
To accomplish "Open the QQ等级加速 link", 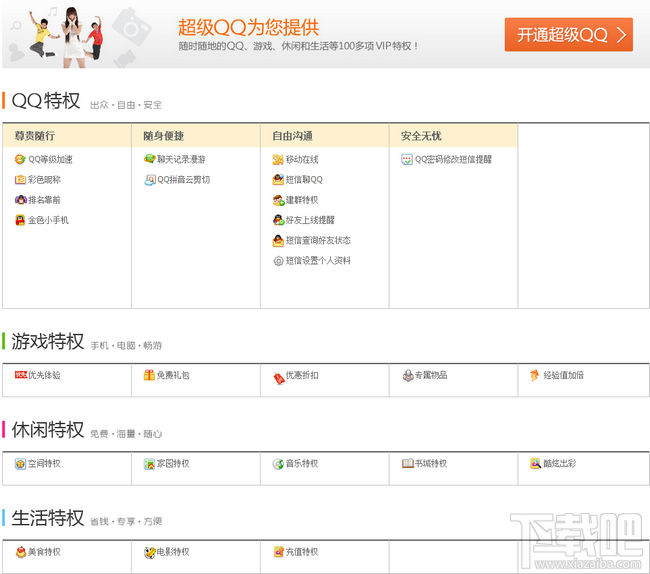I will (50, 160).
